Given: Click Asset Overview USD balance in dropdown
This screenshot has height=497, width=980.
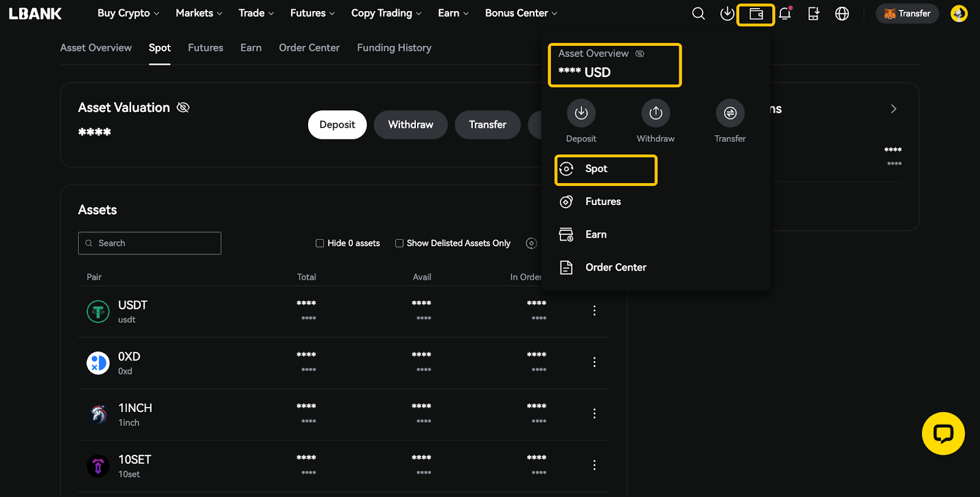Looking at the screenshot, I should click(x=584, y=72).
